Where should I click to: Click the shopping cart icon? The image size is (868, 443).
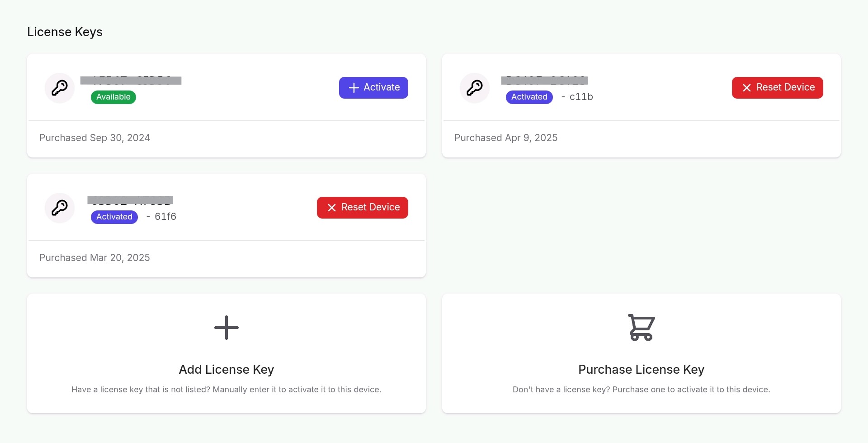641,328
